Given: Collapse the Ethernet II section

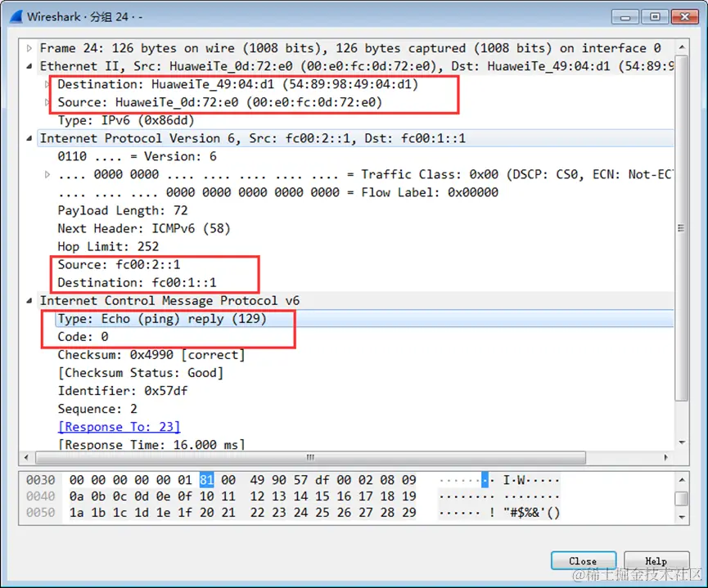Looking at the screenshot, I should coord(29,66).
